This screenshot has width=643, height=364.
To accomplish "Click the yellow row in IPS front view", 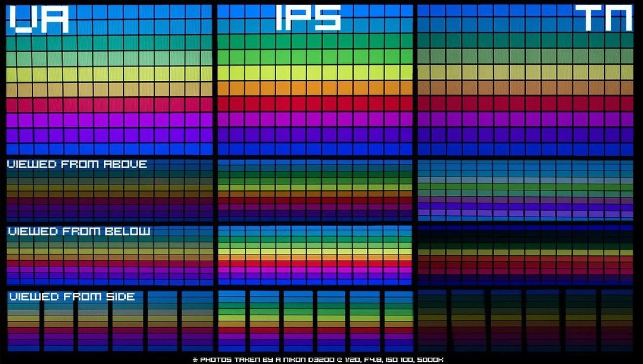I will click(x=315, y=73).
